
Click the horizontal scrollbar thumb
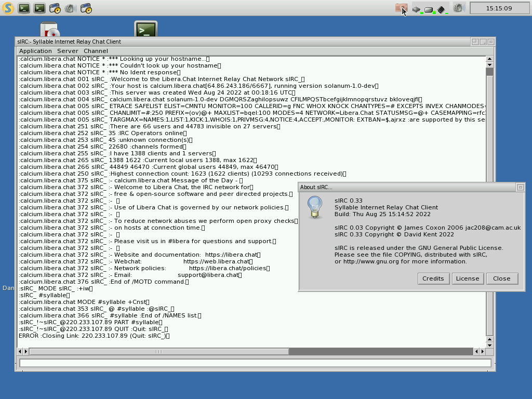click(159, 352)
